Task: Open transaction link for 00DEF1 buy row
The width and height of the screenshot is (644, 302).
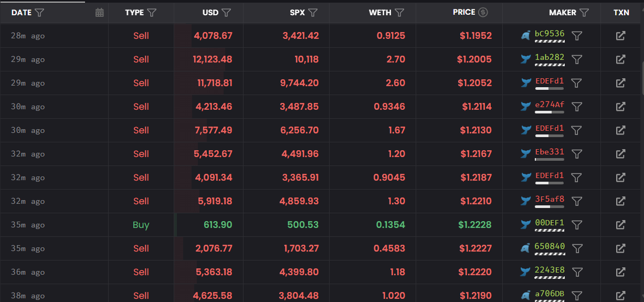Action: click(x=620, y=225)
